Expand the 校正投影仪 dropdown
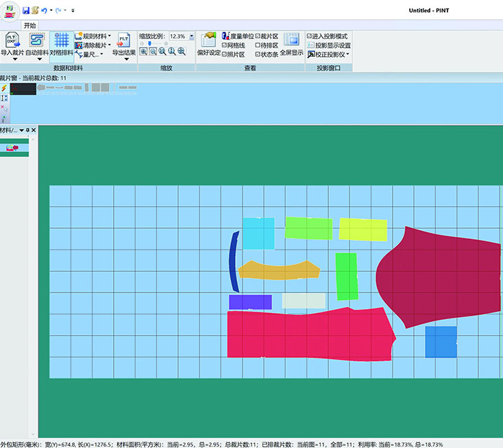This screenshot has width=503, height=448. [x=348, y=54]
